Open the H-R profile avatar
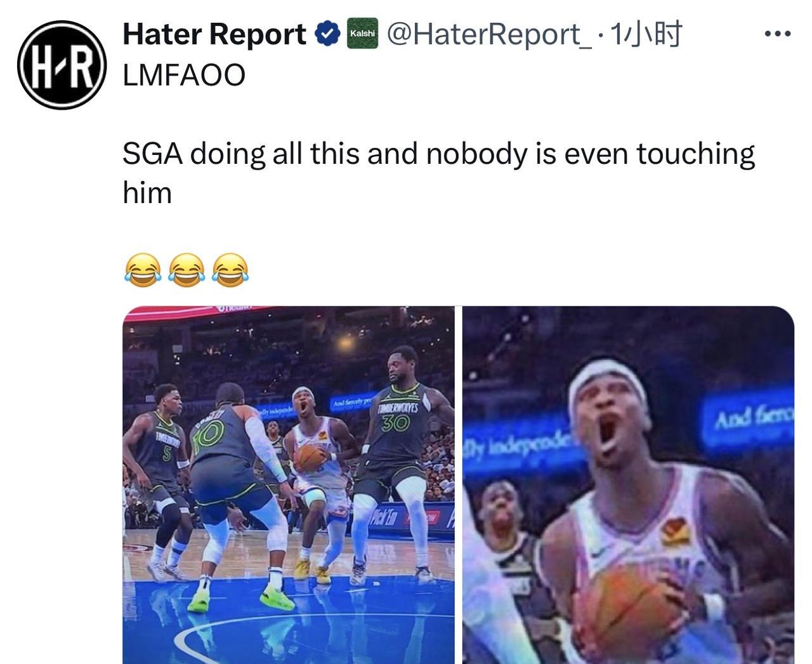Viewport: 812px width, 664px height. click(62, 65)
